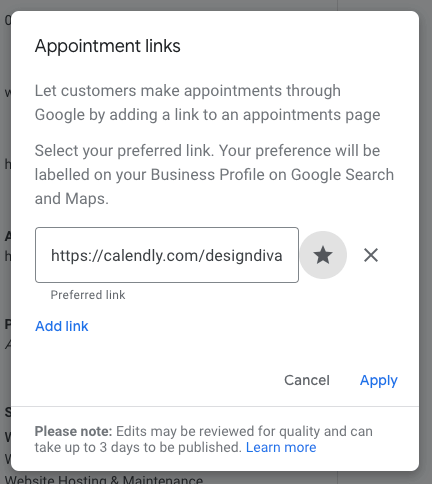This screenshot has width=432, height=484.
Task: Click the 'Please note:' bold text
Action: point(73,431)
